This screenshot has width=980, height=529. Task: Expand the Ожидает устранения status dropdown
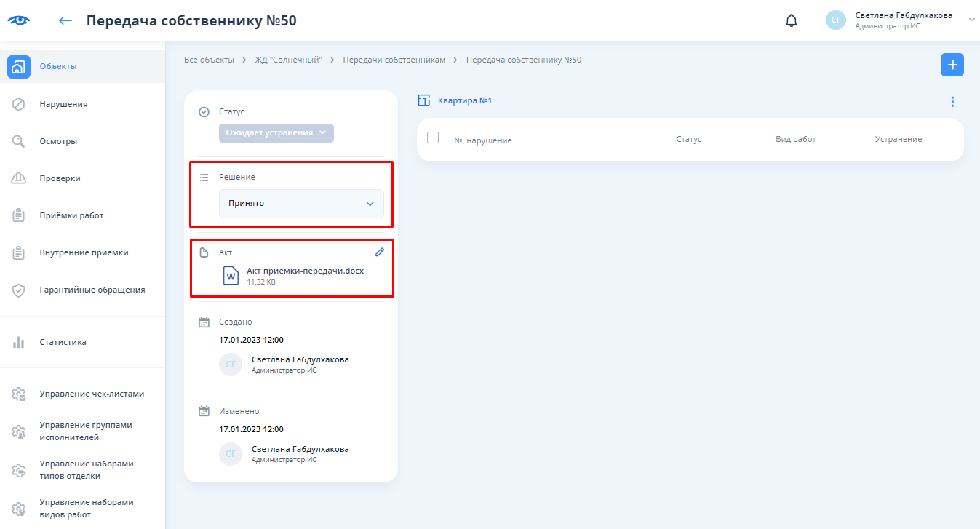pos(276,132)
